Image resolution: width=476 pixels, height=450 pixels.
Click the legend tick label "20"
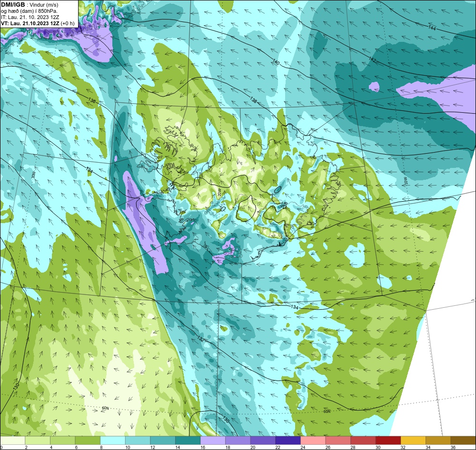253,447
